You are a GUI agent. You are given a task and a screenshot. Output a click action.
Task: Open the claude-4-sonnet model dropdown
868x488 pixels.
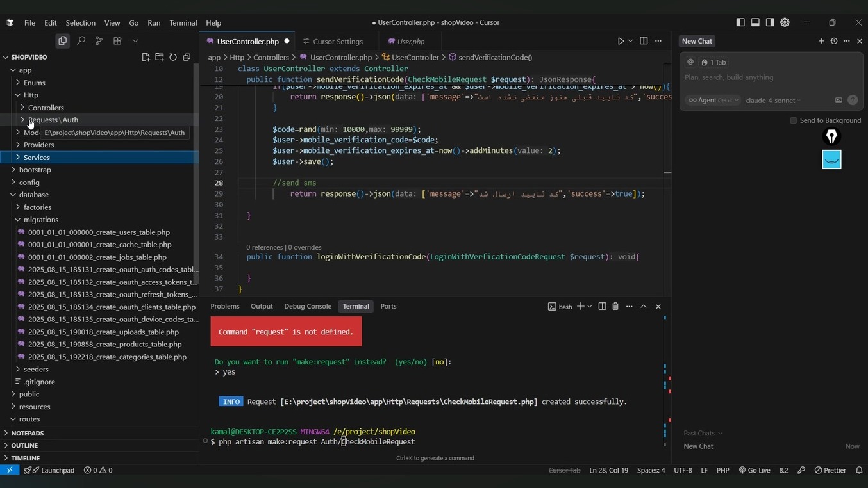(774, 101)
